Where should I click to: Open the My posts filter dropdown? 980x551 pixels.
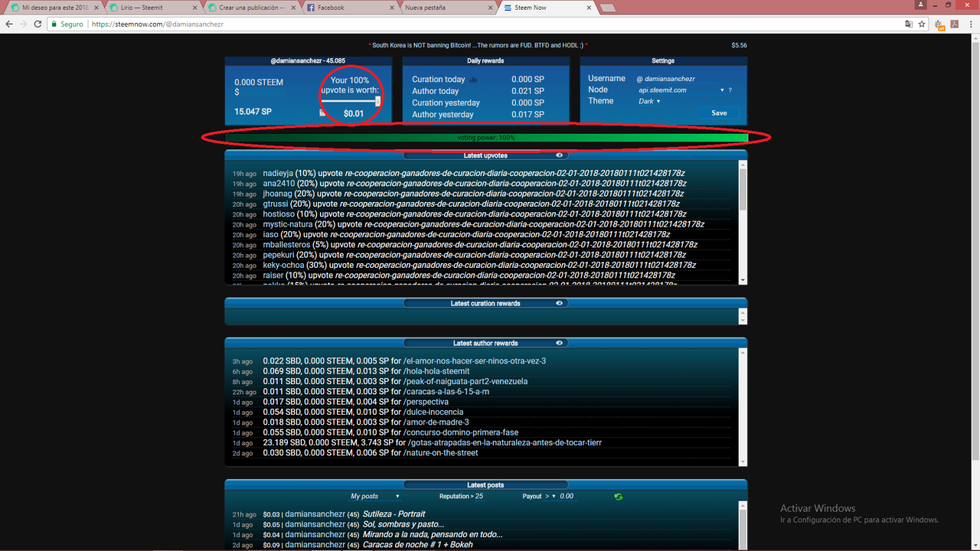click(375, 497)
